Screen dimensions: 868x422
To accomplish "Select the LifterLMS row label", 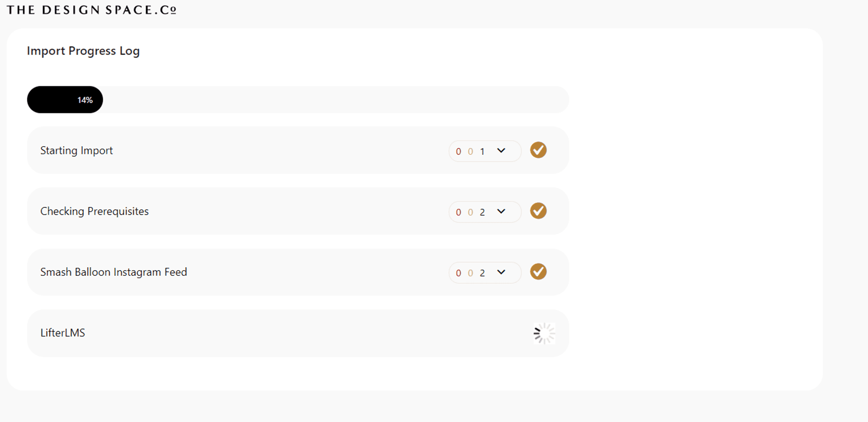I will tap(63, 333).
